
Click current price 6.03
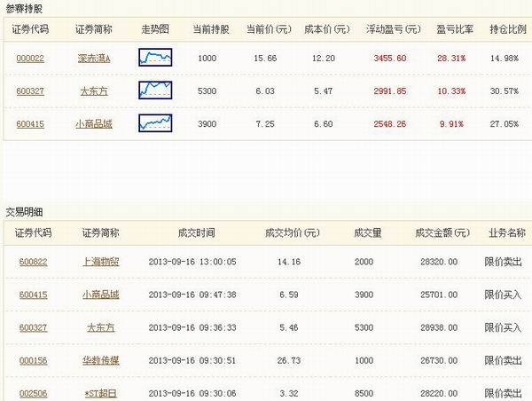[x=265, y=91]
